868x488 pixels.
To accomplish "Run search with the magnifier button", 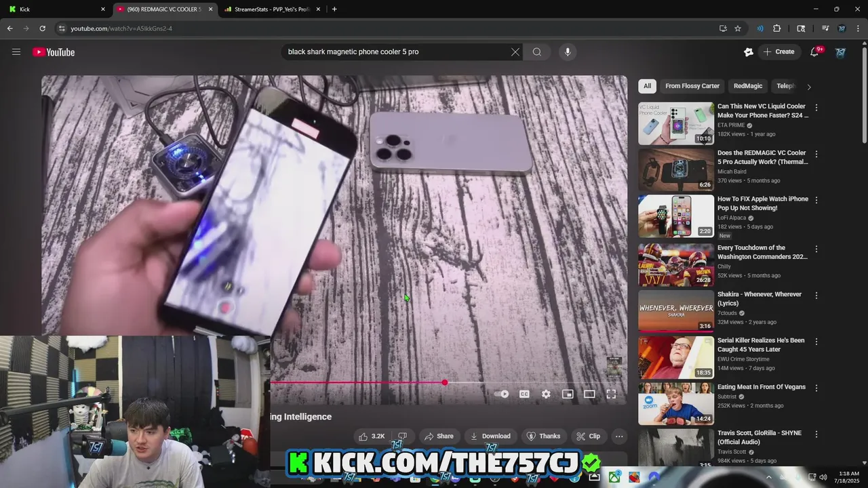I will coord(537,52).
